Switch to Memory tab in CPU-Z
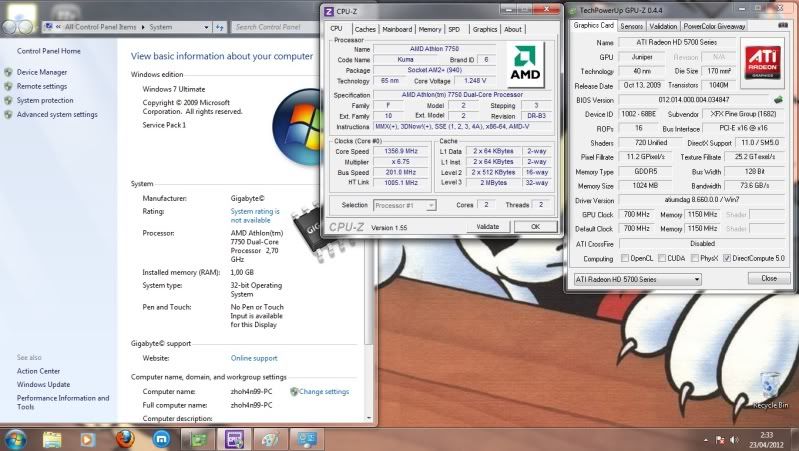 430,30
